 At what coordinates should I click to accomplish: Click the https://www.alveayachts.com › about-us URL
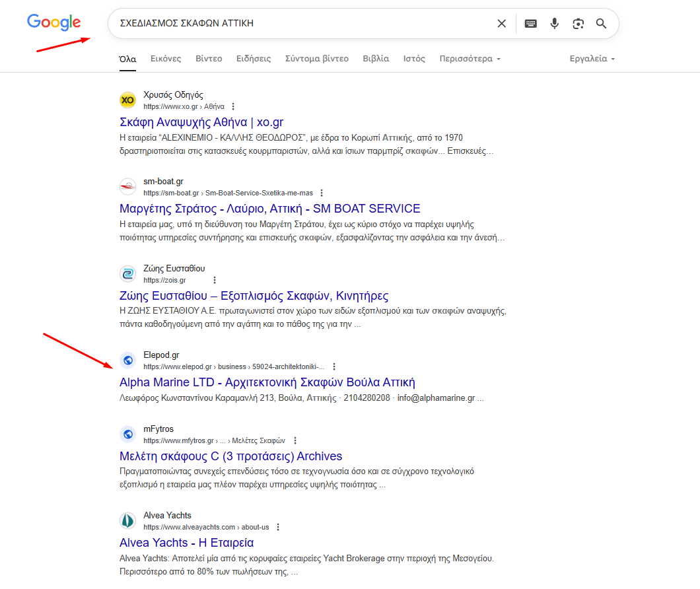(206, 527)
